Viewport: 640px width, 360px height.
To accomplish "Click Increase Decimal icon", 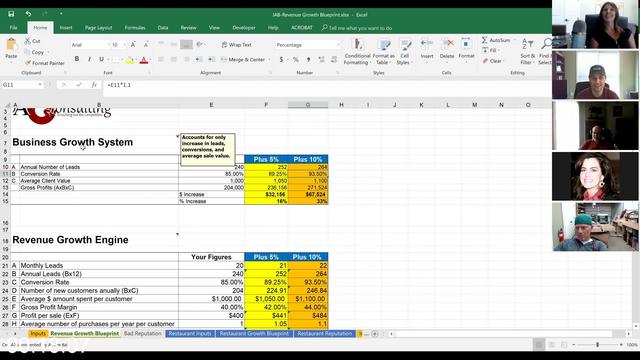I will pyautogui.click(x=321, y=60).
